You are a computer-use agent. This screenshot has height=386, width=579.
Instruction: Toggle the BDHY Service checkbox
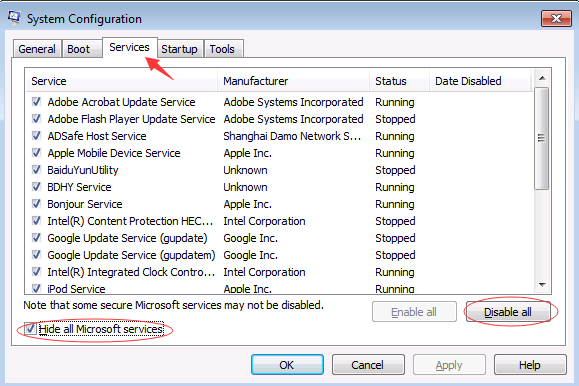(36, 187)
